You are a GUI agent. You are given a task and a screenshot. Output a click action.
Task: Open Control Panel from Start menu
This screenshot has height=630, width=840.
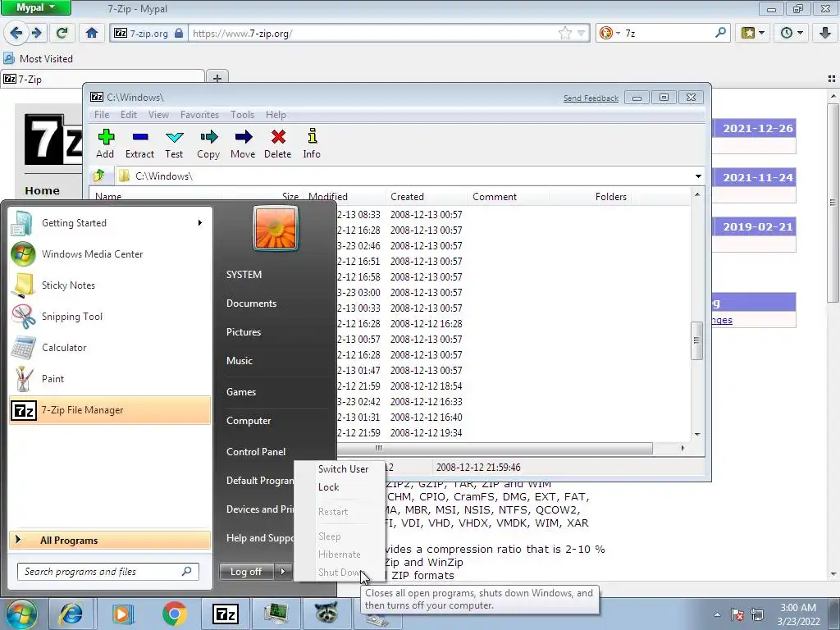(256, 452)
